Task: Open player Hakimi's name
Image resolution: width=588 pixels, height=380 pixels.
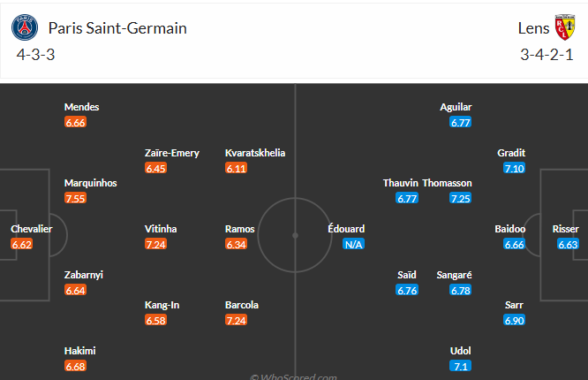Action: click(79, 351)
